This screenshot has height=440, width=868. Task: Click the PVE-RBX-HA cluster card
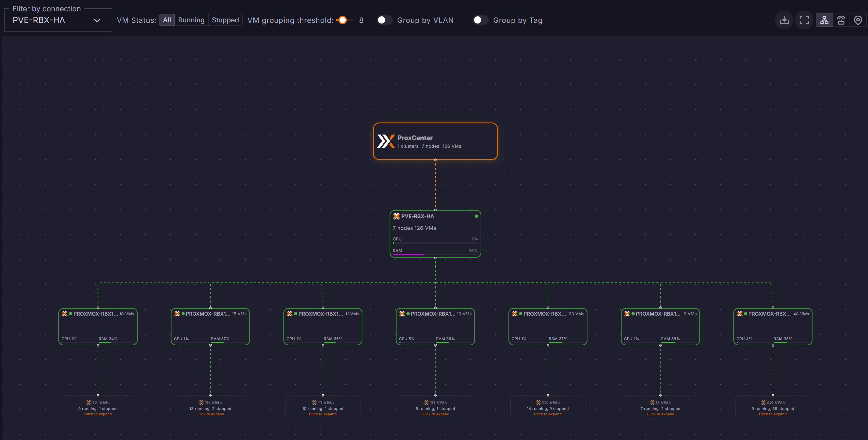point(435,234)
